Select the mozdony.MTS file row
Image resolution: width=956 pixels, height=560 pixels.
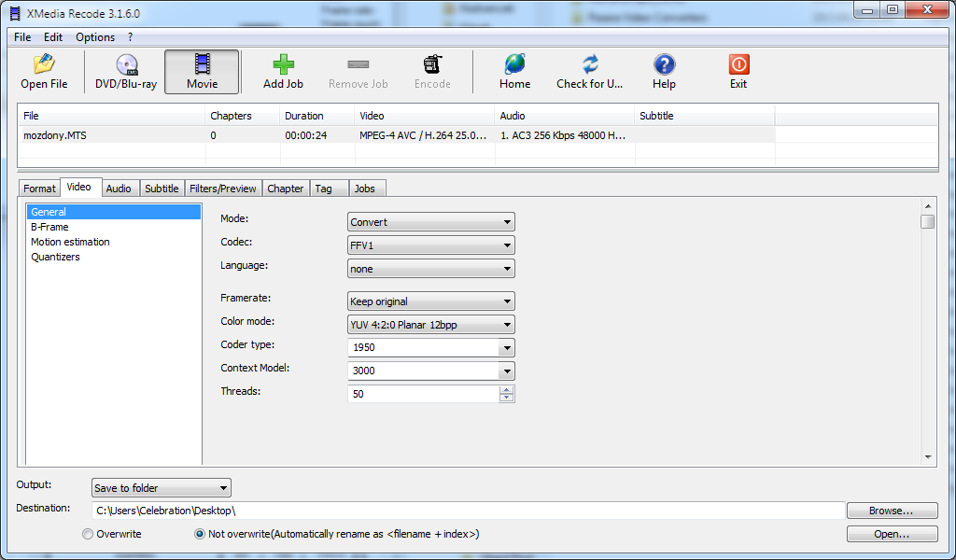point(396,135)
